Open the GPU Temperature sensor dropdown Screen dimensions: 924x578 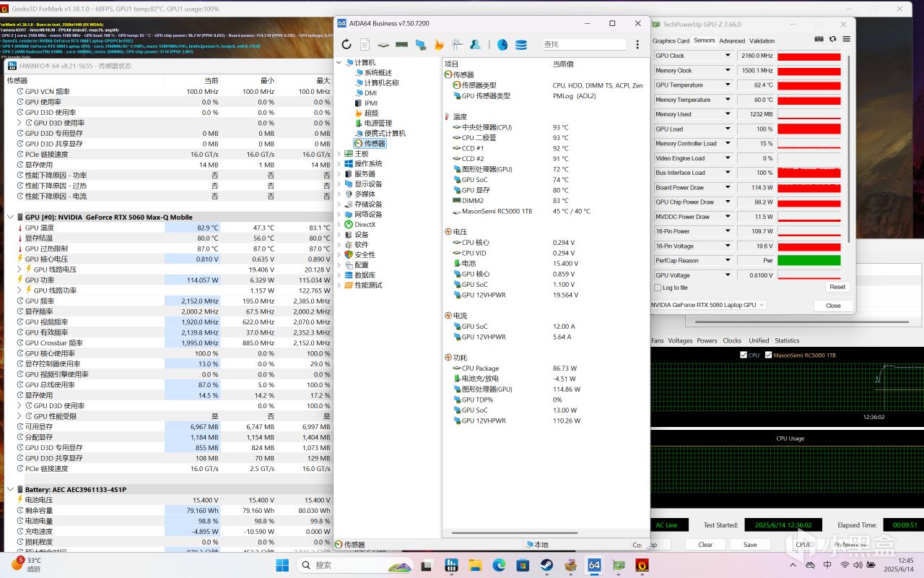click(728, 85)
